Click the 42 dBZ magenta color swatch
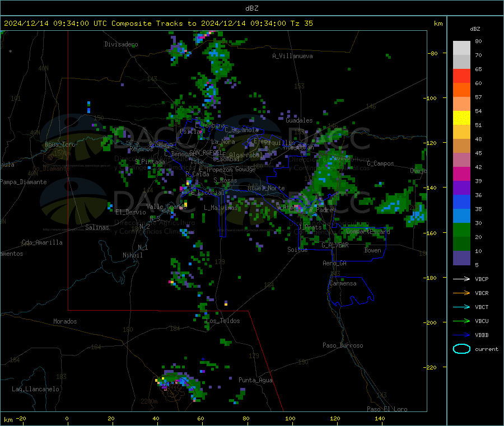 (x=461, y=174)
